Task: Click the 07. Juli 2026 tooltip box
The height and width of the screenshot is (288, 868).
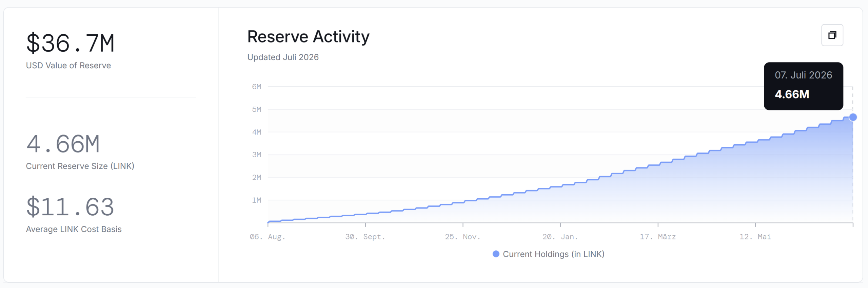Action: [803, 86]
